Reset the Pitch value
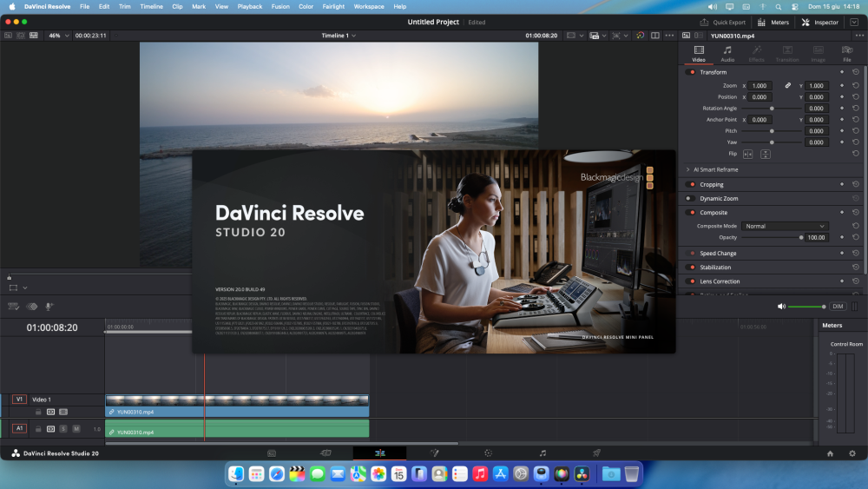 click(856, 130)
